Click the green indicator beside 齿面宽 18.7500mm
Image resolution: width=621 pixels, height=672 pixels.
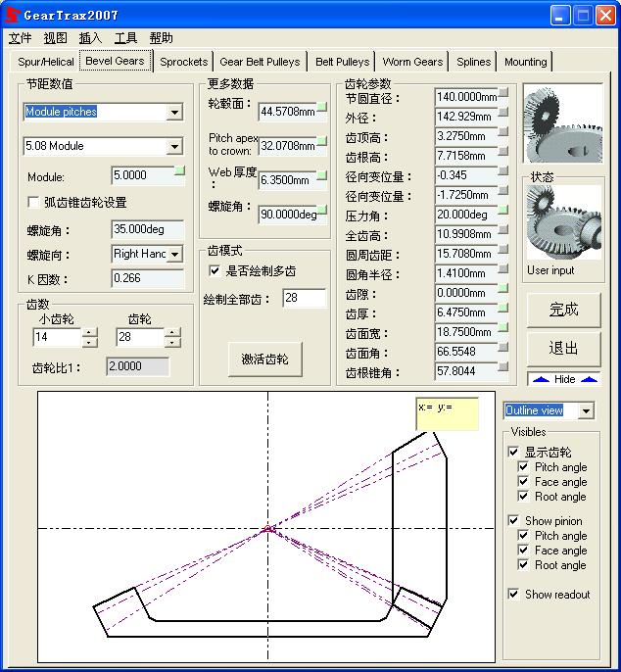503,327
